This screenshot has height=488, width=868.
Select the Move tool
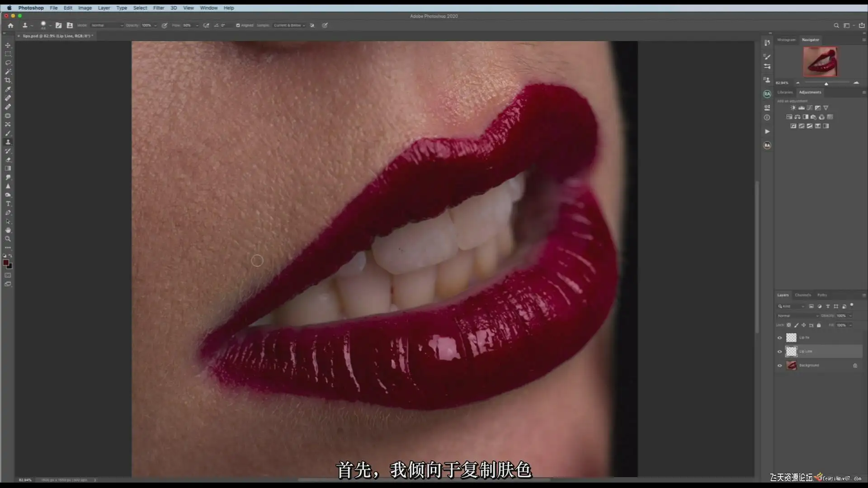pyautogui.click(x=8, y=45)
